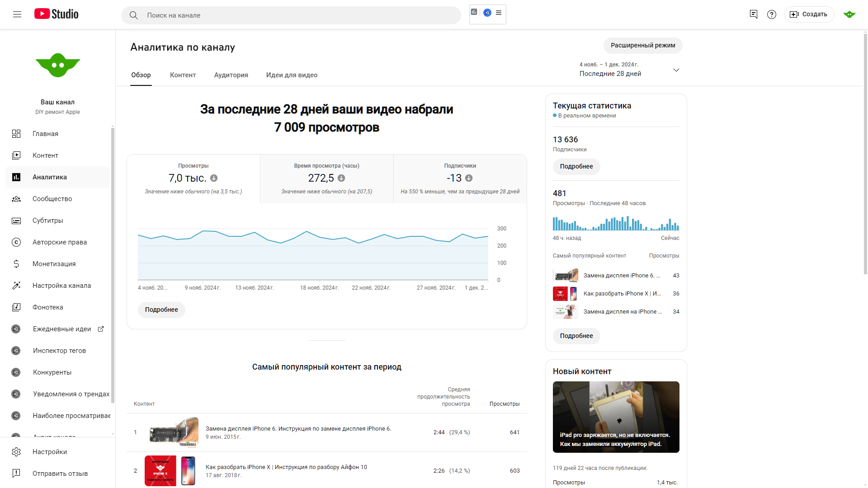Switch to the Аудитория tab

point(231,75)
